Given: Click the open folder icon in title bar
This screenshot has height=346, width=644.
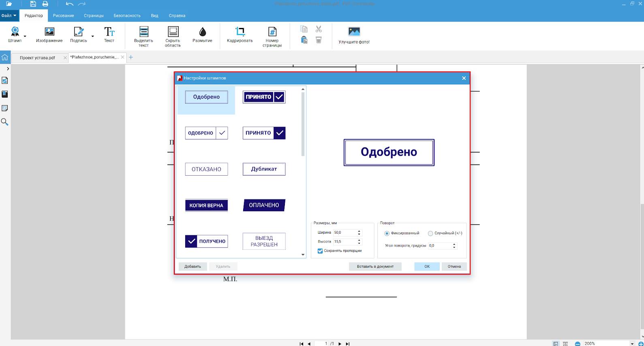Looking at the screenshot, I should pos(9,4).
